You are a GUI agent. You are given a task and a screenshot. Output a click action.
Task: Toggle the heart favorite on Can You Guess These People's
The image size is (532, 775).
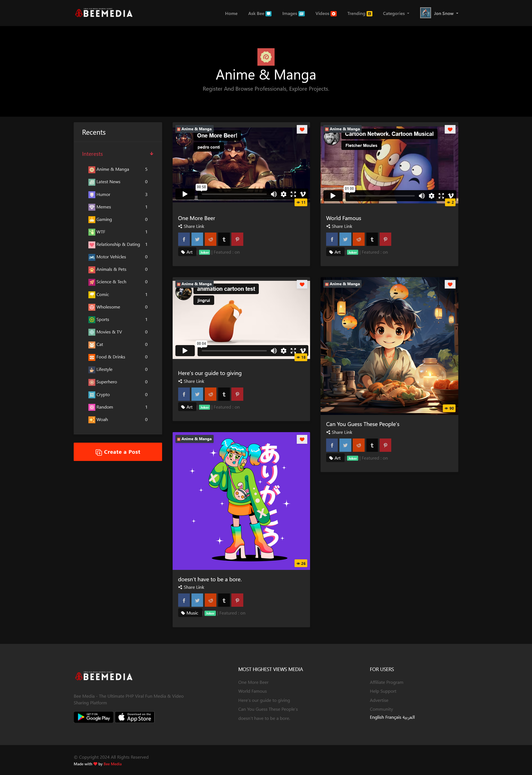pos(450,284)
